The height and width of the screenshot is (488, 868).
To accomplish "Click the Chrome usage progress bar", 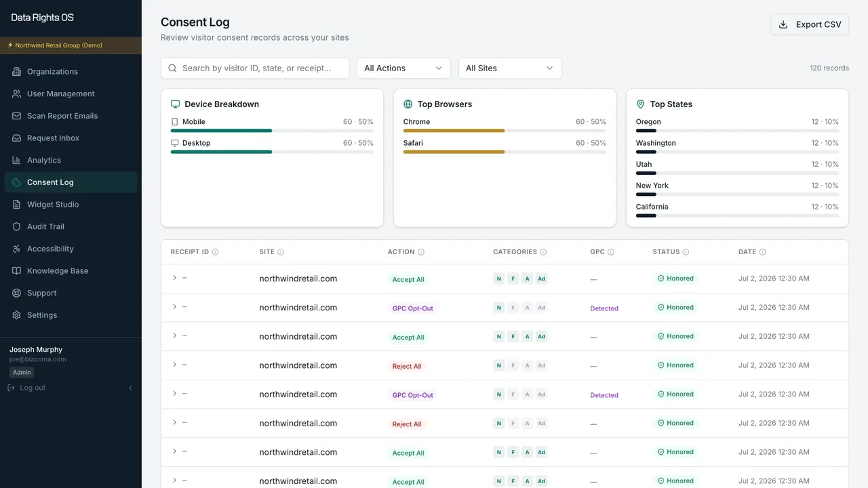I will point(505,131).
